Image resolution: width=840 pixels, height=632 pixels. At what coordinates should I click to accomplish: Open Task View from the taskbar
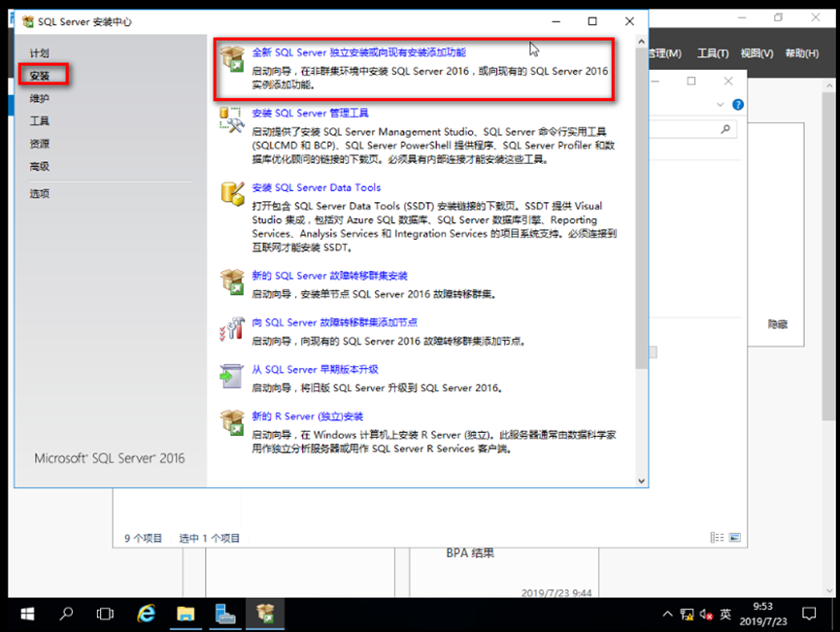click(x=105, y=614)
